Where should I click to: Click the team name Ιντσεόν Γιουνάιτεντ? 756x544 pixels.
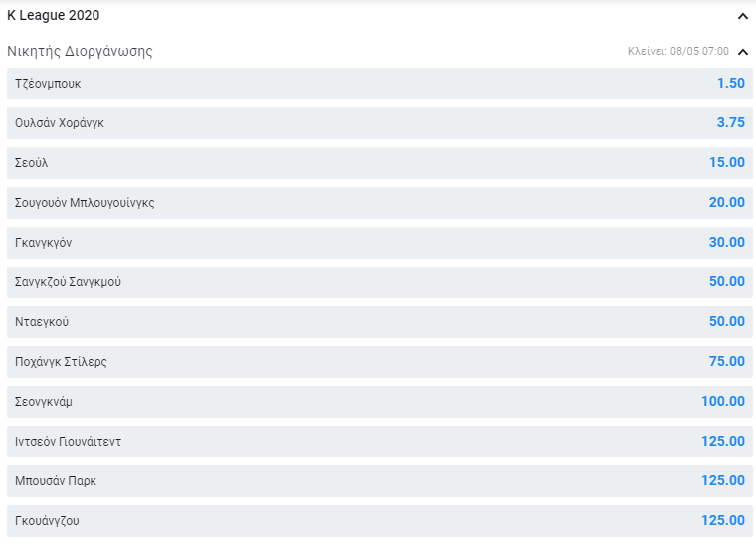tap(68, 442)
